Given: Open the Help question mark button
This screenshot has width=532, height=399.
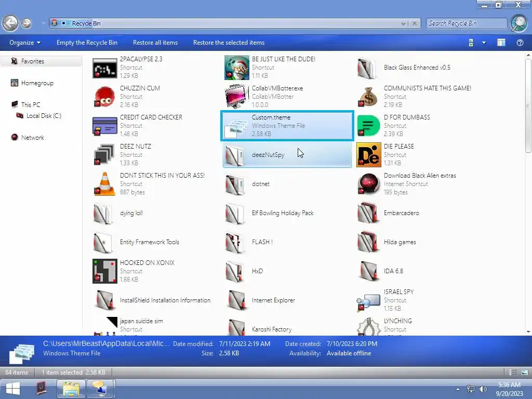Looking at the screenshot, I should 520,43.
